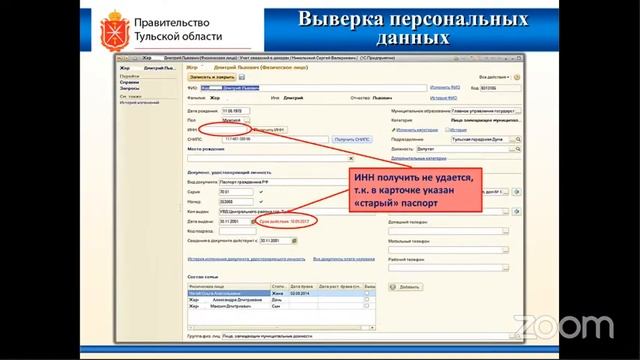This screenshot has height=360, width=640.
Task: Open 'Дополнительные категории' link
Action: pyautogui.click(x=418, y=158)
